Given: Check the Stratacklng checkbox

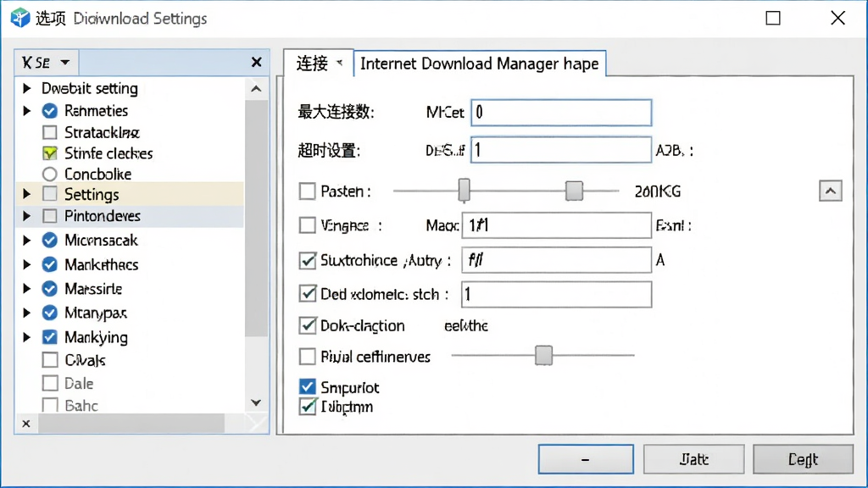Looking at the screenshot, I should [x=50, y=132].
